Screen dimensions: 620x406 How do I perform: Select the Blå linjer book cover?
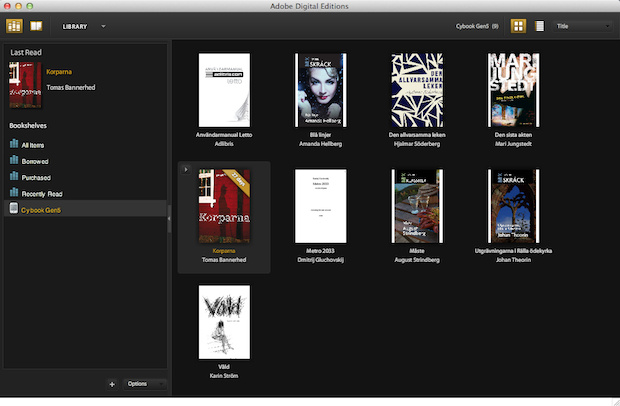[x=321, y=88]
